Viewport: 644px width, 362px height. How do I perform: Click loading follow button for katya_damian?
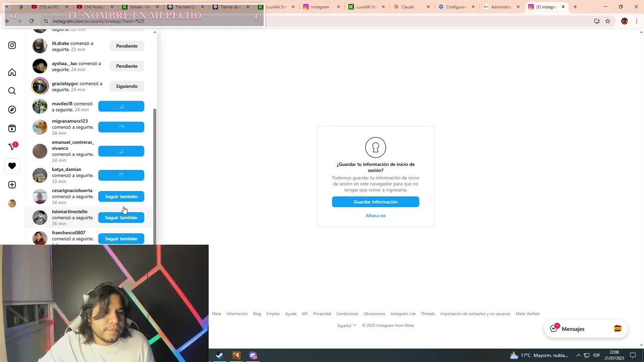point(121,175)
